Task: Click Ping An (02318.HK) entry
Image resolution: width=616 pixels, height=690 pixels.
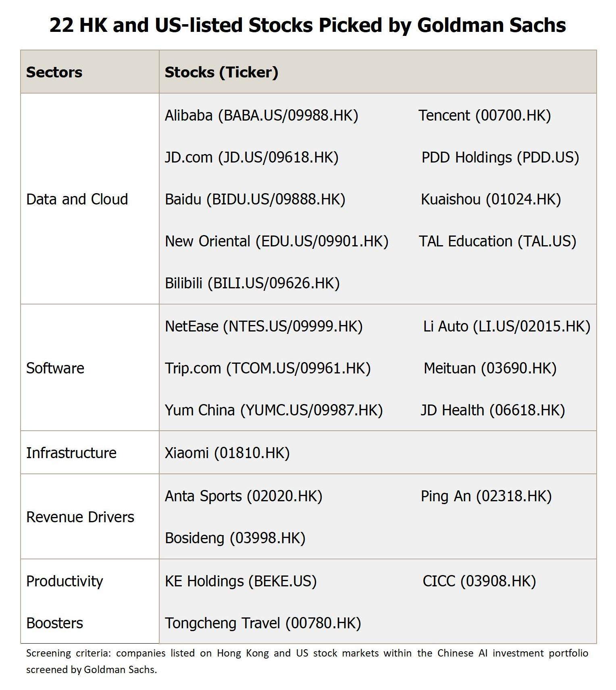Action: coord(486,496)
